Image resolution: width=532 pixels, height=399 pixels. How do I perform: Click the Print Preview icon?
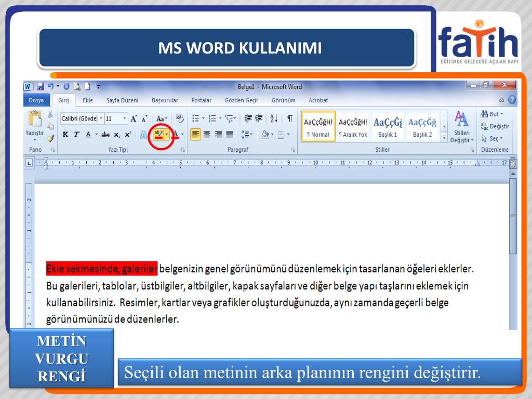77,87
